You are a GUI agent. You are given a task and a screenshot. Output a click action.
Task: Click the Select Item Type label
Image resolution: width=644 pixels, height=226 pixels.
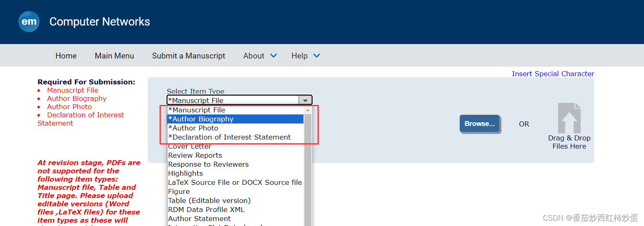(x=195, y=91)
